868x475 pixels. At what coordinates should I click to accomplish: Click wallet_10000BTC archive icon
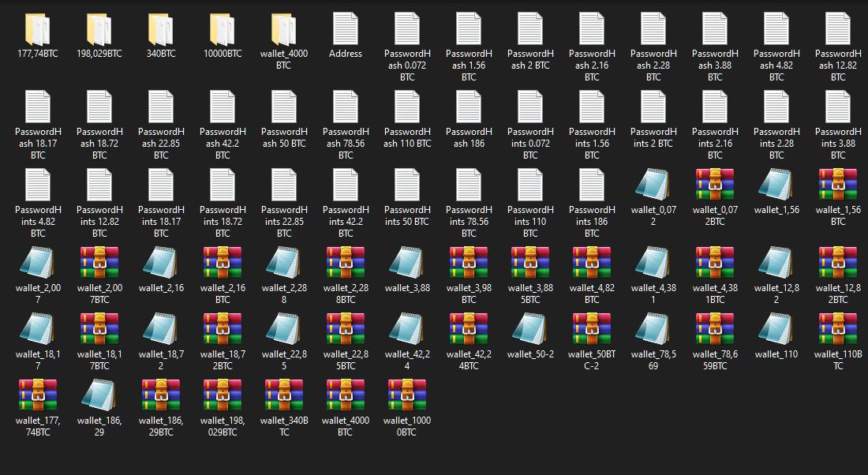tap(407, 396)
